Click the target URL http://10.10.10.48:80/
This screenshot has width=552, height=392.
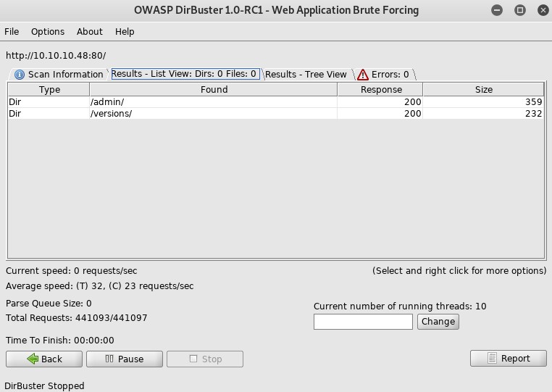[x=56, y=56]
